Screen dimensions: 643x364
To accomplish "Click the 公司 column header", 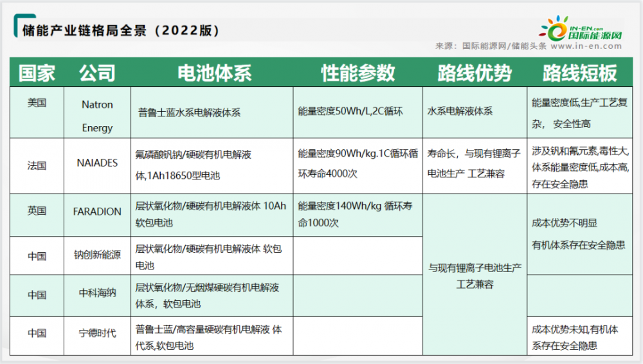I will coord(97,73).
